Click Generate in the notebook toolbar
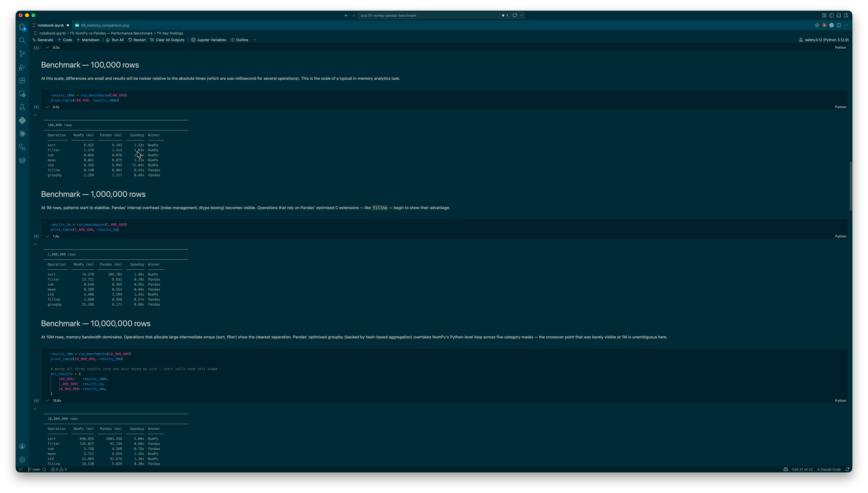The image size is (868, 493). click(43, 40)
